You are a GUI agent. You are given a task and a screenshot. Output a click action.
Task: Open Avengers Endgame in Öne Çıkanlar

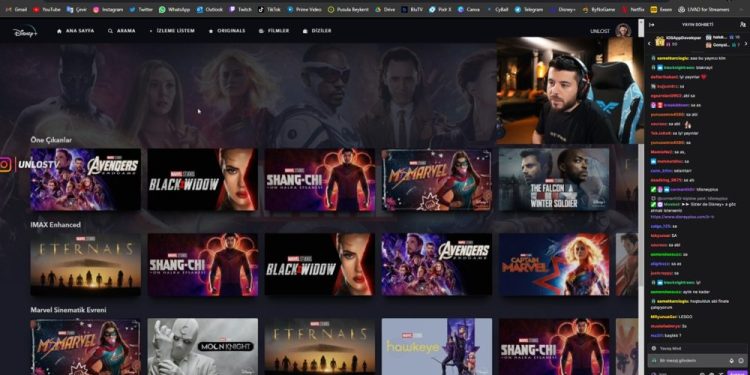[x=86, y=179]
